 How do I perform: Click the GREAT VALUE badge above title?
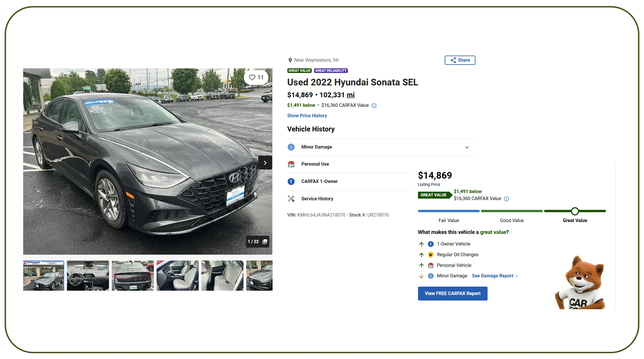(x=299, y=71)
